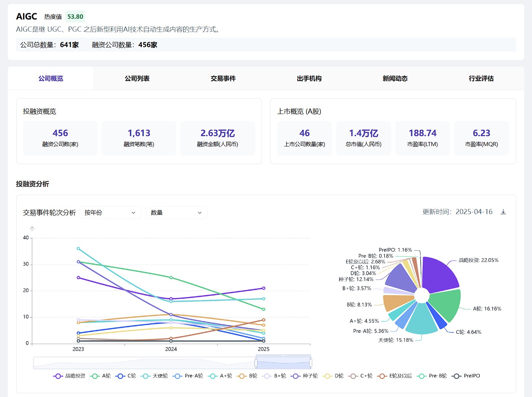Click the 上市公司数量 46 stat card
The height and width of the screenshot is (397, 532).
[x=304, y=138]
